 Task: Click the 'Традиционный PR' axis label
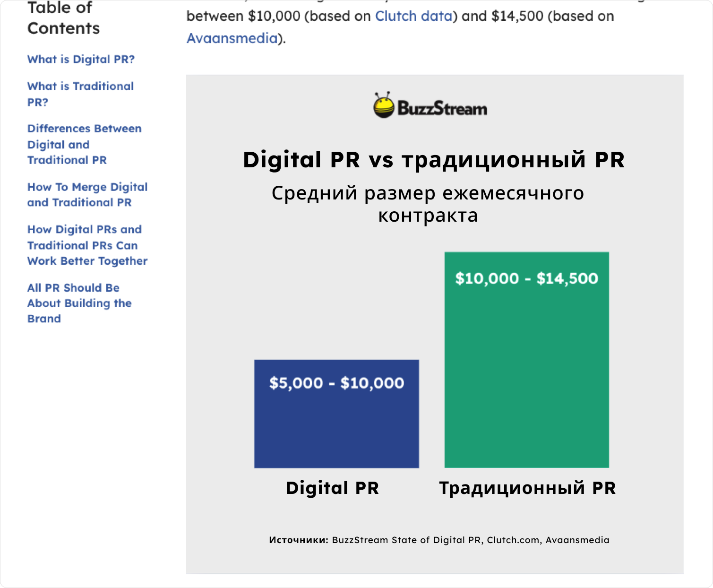527,488
